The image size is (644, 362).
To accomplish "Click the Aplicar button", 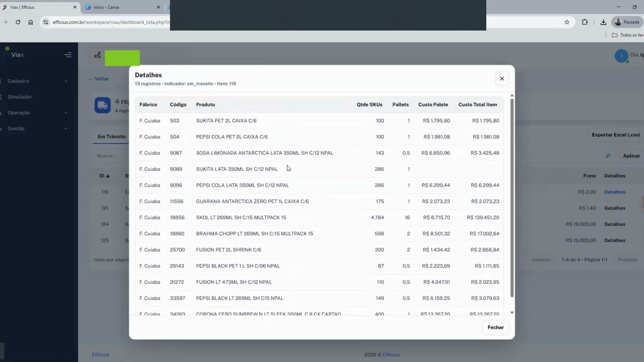I will (x=631, y=156).
